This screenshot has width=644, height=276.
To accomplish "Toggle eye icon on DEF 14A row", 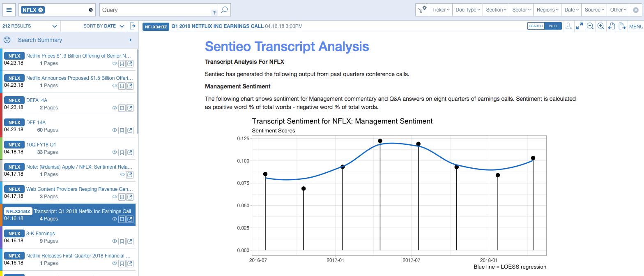I will point(115,130).
